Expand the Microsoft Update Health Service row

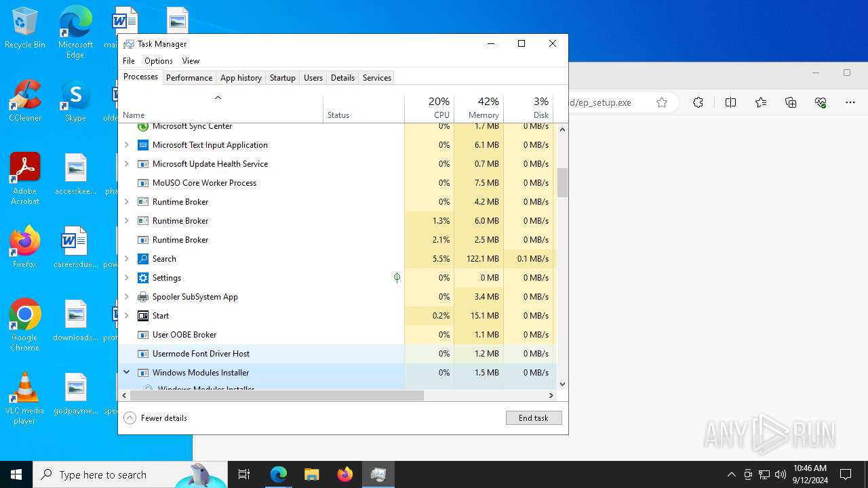[126, 164]
